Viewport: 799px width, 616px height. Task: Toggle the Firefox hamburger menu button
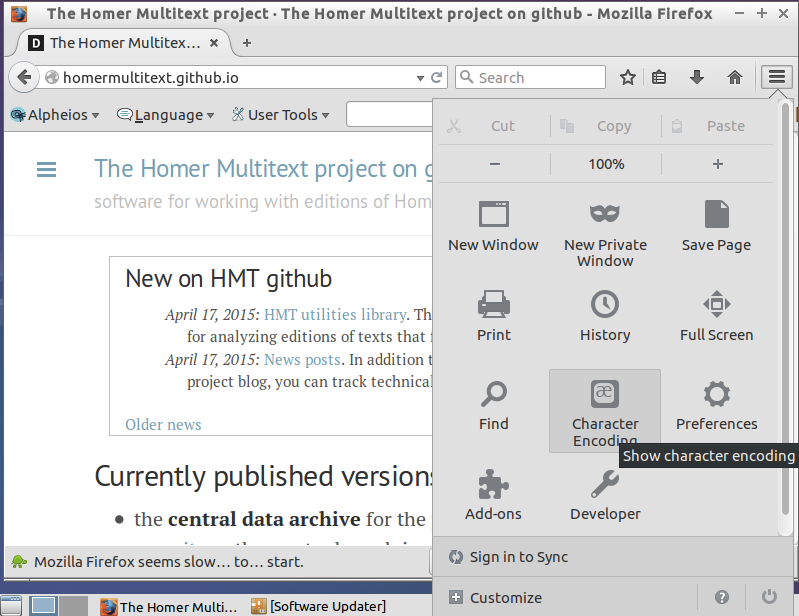(777, 77)
